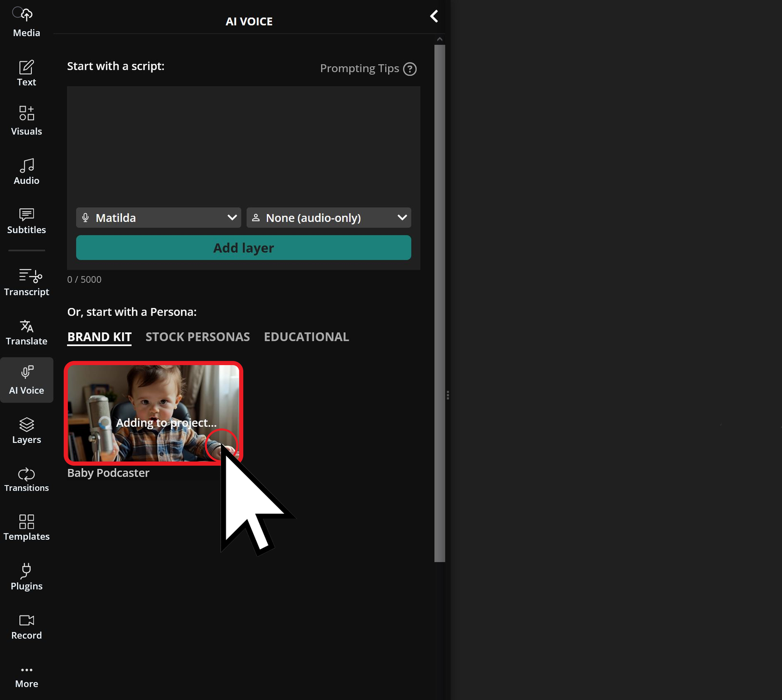Image resolution: width=782 pixels, height=700 pixels.
Task: Open the Visuals panel
Action: (x=26, y=120)
